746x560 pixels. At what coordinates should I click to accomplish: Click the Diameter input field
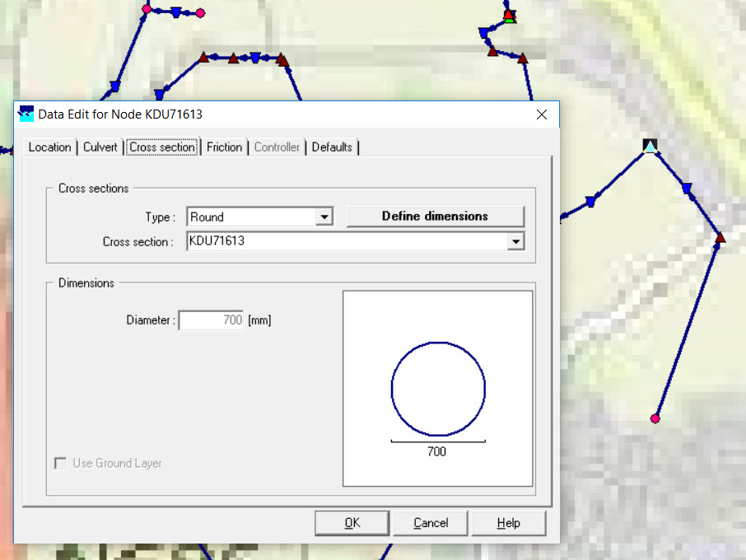(x=211, y=320)
